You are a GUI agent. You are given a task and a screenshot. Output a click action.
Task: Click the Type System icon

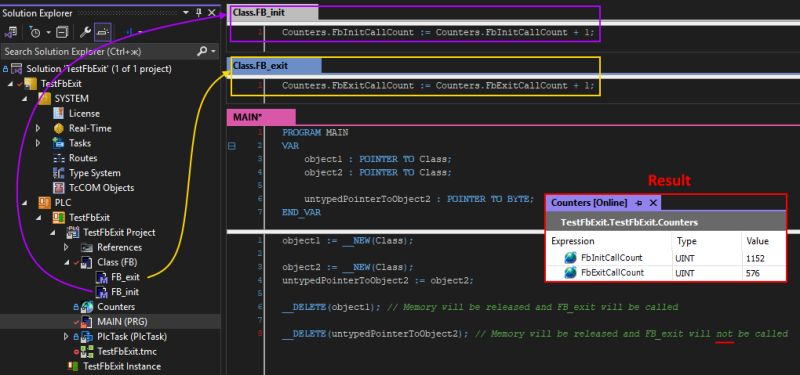[59, 173]
